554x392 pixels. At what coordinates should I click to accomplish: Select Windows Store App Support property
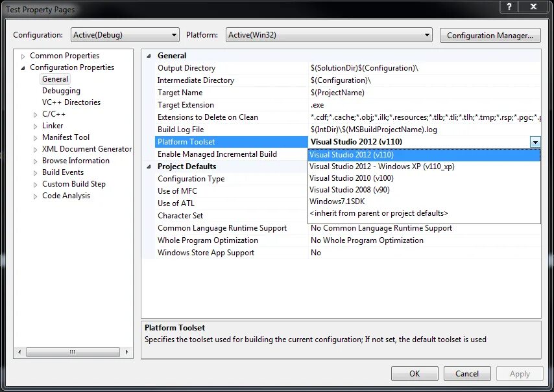(x=232, y=253)
